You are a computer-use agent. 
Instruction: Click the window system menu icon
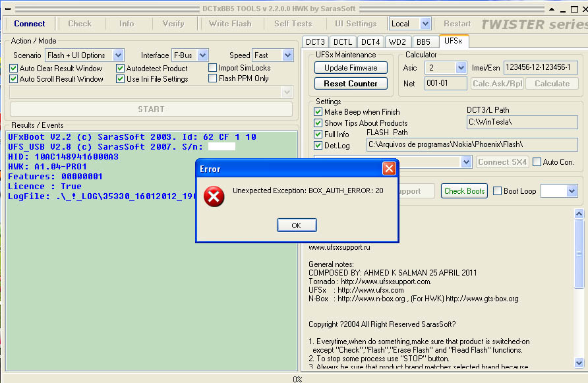tap(7, 9)
